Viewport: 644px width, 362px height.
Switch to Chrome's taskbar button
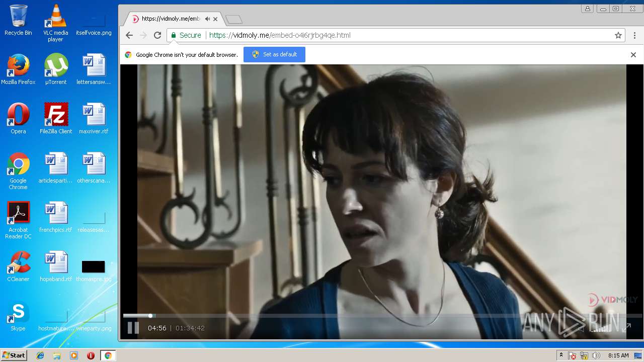pyautogui.click(x=108, y=355)
